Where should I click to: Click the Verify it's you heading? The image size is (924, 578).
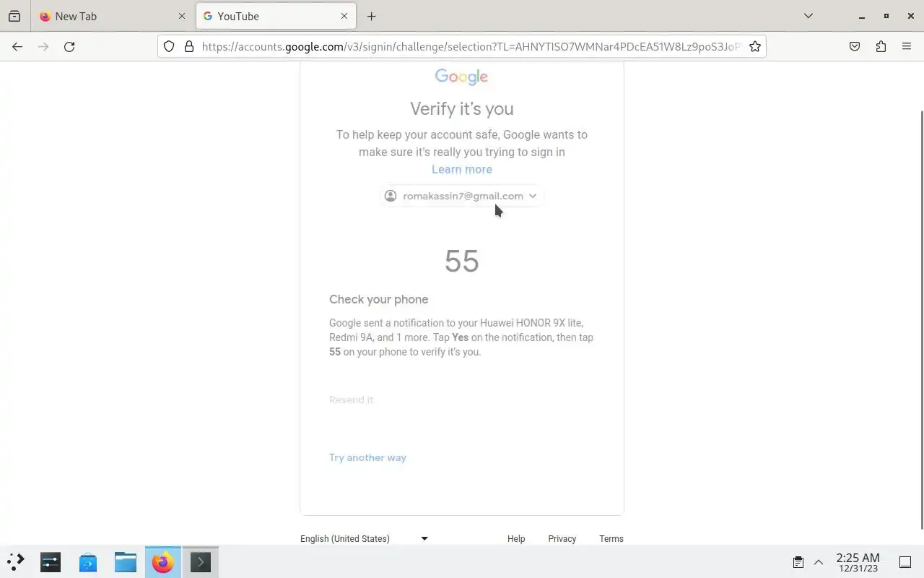coord(462,108)
